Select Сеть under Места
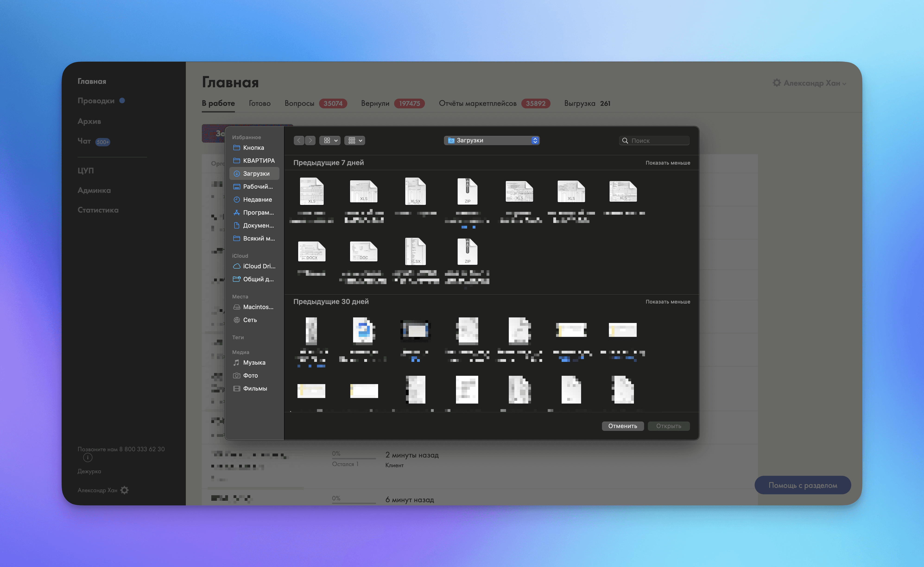Viewport: 924px width, 567px height. pyautogui.click(x=250, y=320)
